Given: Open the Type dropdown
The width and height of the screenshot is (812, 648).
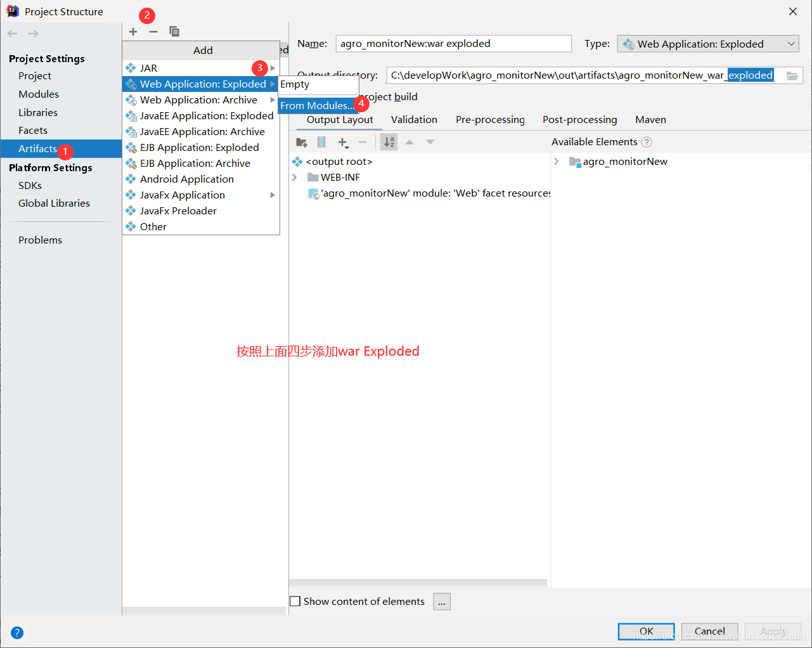Looking at the screenshot, I should pyautogui.click(x=708, y=44).
